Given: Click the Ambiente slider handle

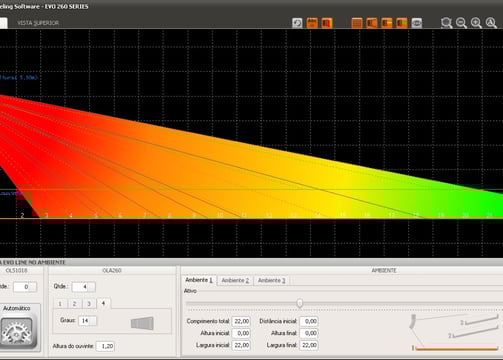Looking at the screenshot, I should tap(300, 303).
